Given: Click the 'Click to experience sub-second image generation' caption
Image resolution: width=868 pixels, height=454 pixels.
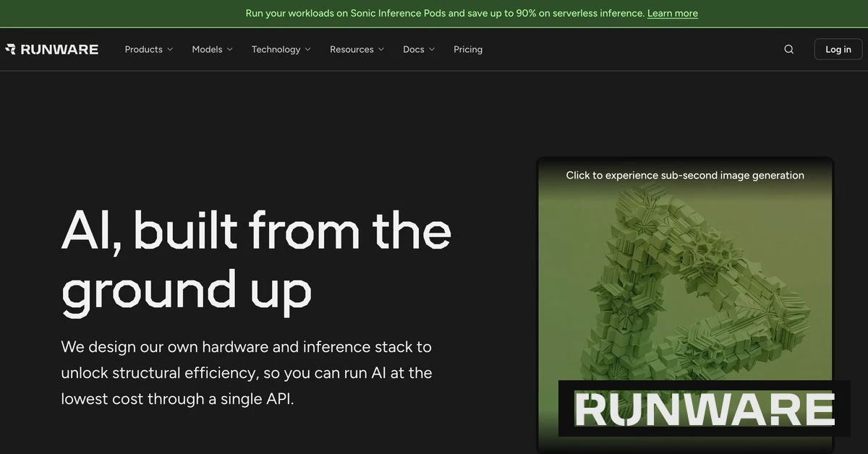Looking at the screenshot, I should pyautogui.click(x=685, y=175).
